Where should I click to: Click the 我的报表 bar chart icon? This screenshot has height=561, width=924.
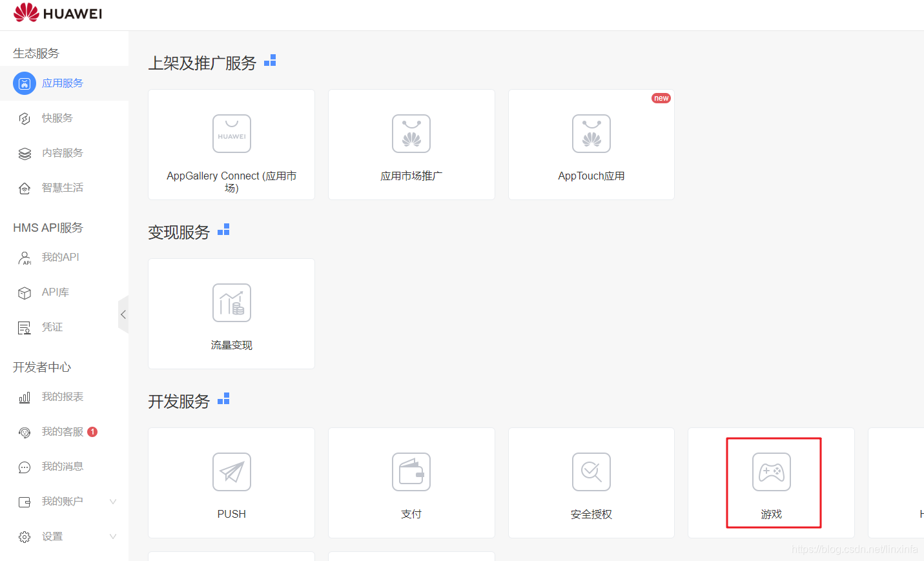click(25, 398)
